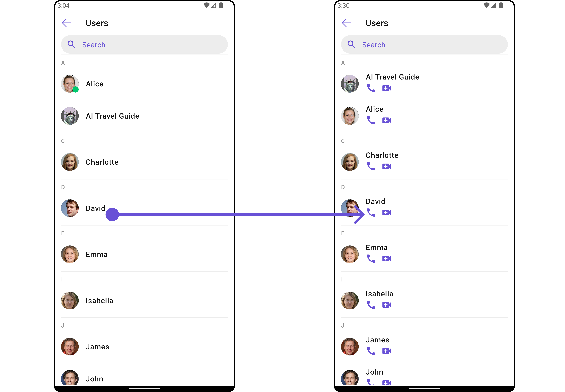Focus the Search field on left screen
The width and height of the screenshot is (565, 392).
144,44
